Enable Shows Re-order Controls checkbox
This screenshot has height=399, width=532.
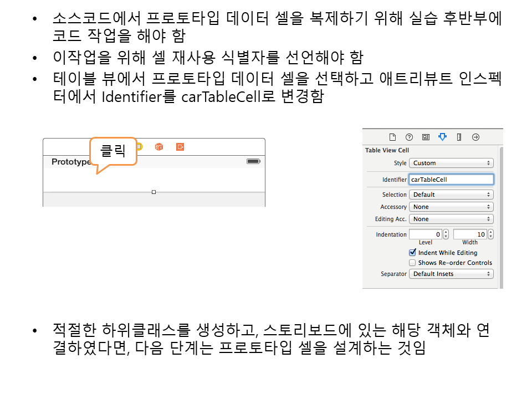click(x=412, y=263)
